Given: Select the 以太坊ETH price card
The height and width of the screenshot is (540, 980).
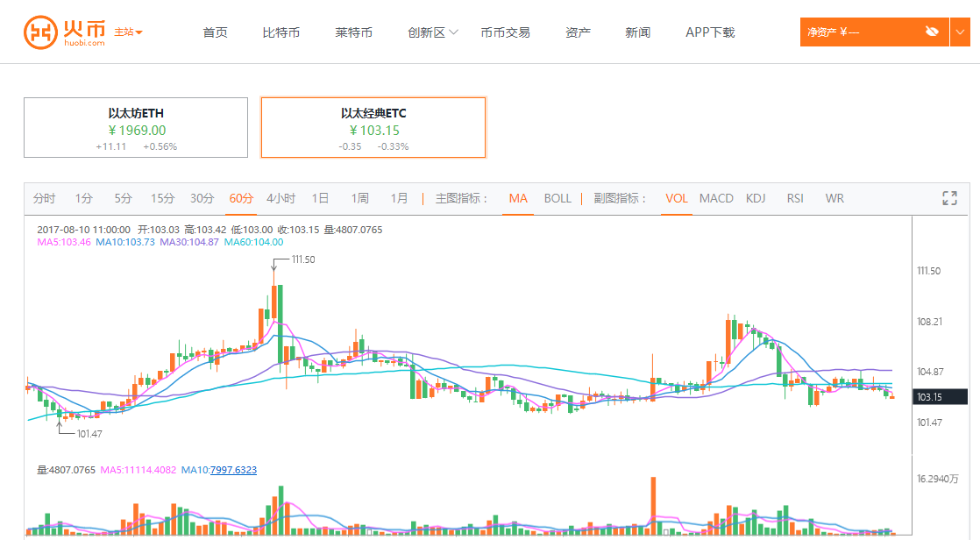Looking at the screenshot, I should 136,127.
